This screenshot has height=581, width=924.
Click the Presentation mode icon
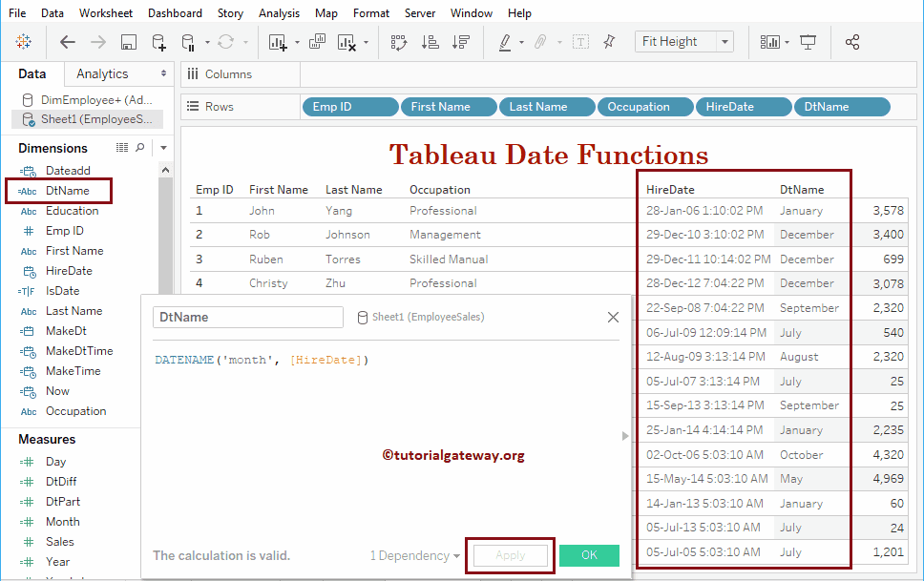808,42
